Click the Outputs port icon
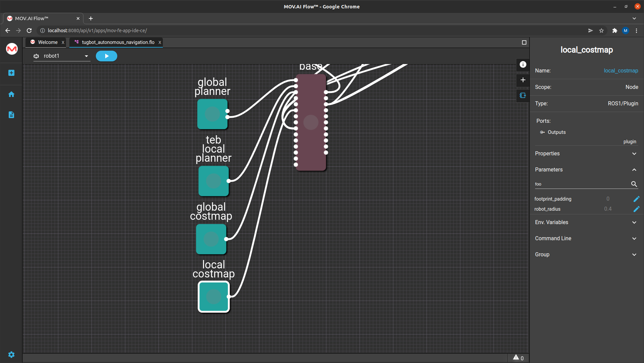The height and width of the screenshot is (363, 644). [542, 132]
